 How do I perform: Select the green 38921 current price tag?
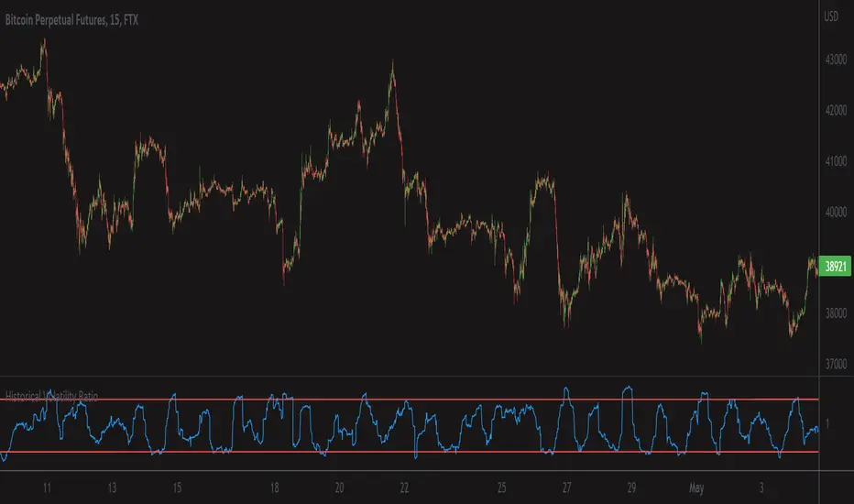[x=836, y=267]
